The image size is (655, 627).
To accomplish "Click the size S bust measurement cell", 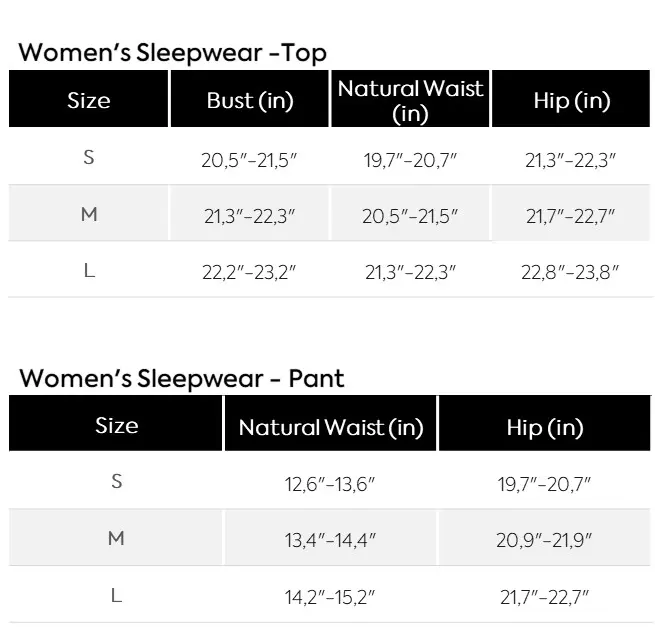I will 249,159.
